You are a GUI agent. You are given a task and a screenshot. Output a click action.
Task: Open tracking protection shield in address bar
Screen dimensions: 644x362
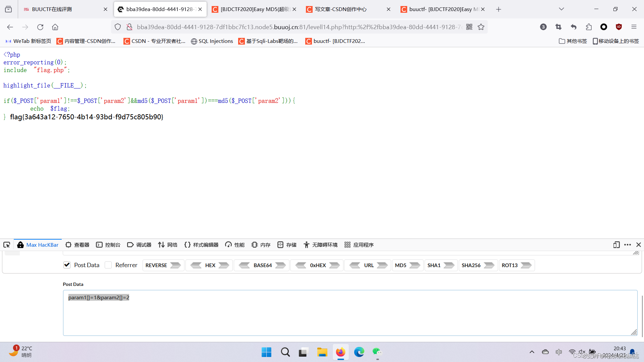118,27
